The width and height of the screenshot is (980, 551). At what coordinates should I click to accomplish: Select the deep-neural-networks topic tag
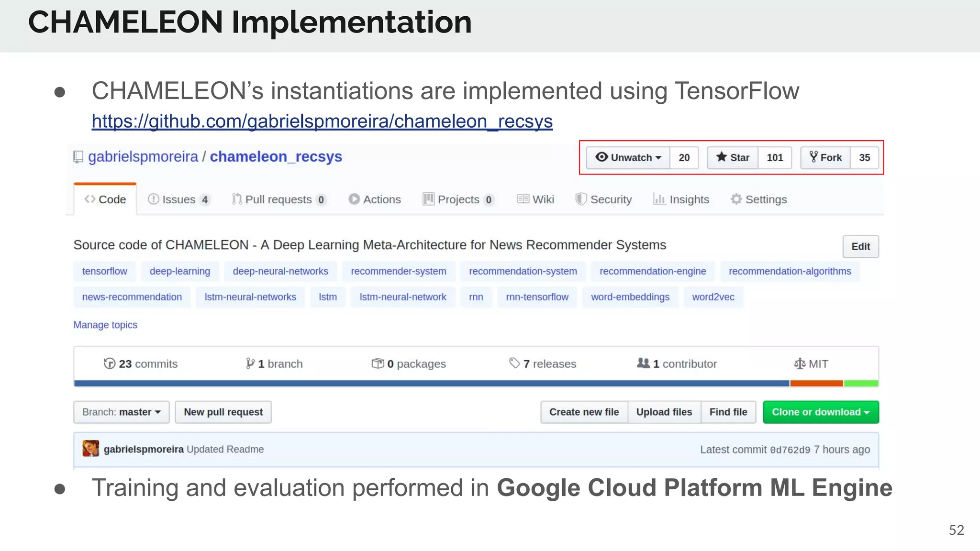tap(280, 271)
